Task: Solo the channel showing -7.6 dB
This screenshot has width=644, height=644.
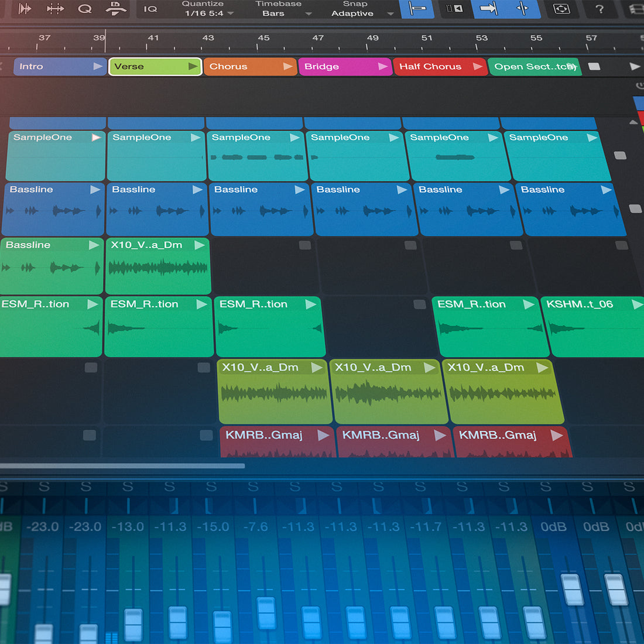Action: [x=254, y=486]
